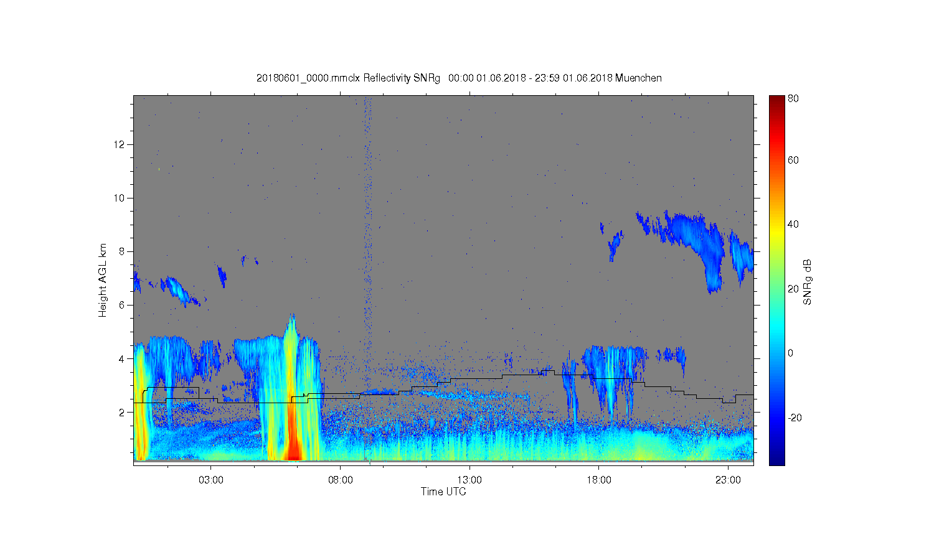Screen dimensions: 934x560
Task: Click the 'Time UTC' axis label
Action: (x=443, y=492)
